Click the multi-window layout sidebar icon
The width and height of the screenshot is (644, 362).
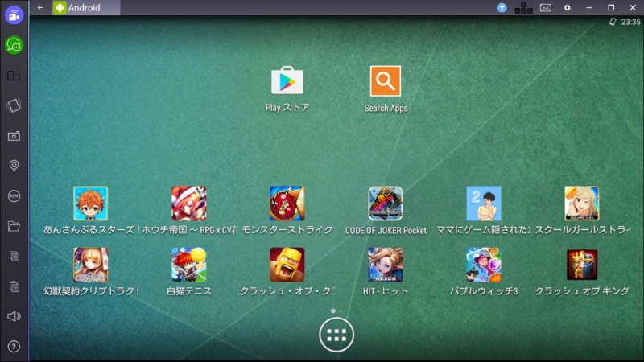coord(14,76)
